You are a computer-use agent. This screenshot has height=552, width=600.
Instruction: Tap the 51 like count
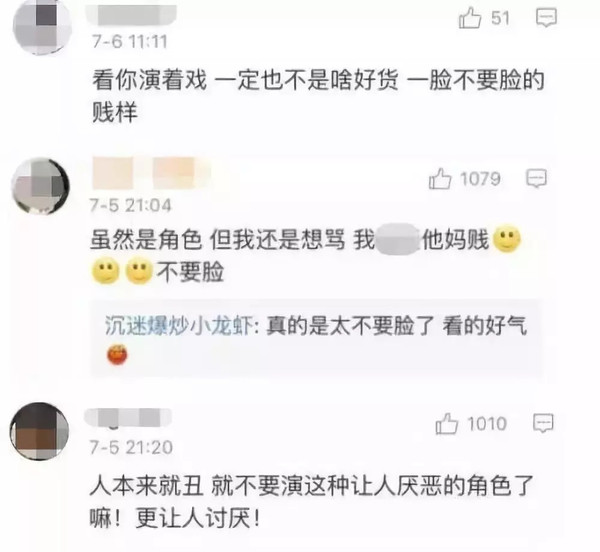pyautogui.click(x=501, y=18)
